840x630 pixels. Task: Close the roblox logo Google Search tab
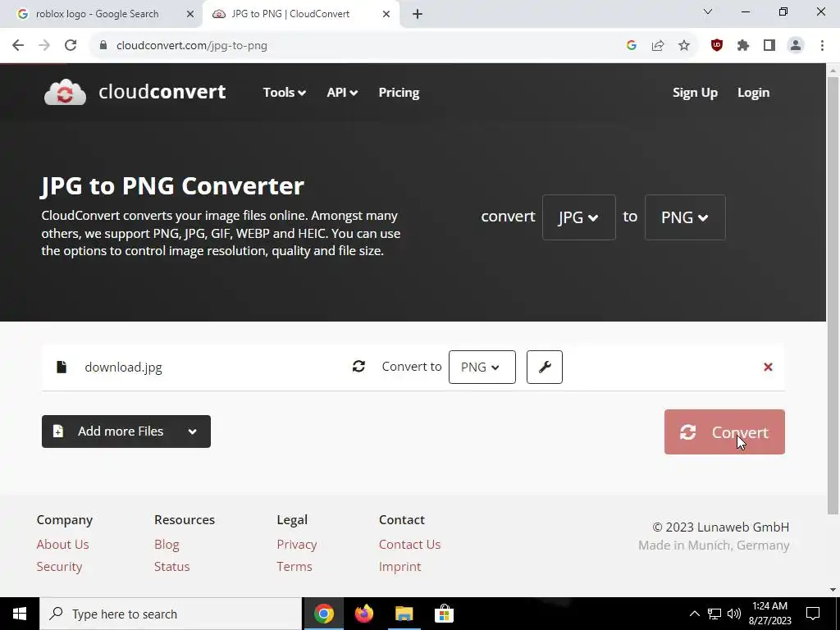point(190,14)
